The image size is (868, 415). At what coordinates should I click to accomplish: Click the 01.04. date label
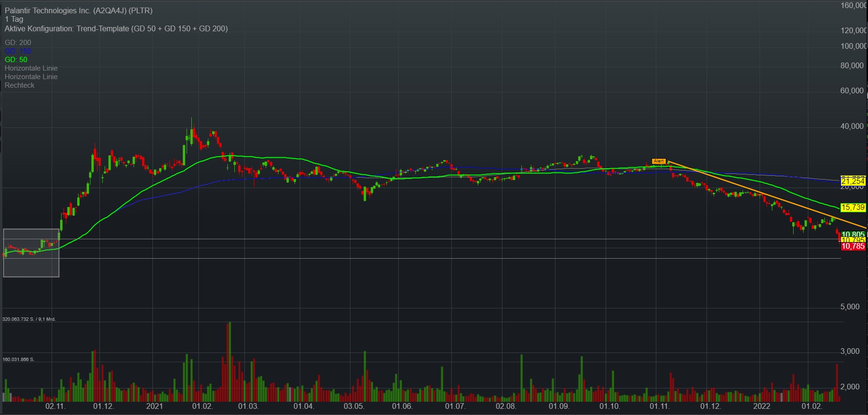pyautogui.click(x=304, y=406)
